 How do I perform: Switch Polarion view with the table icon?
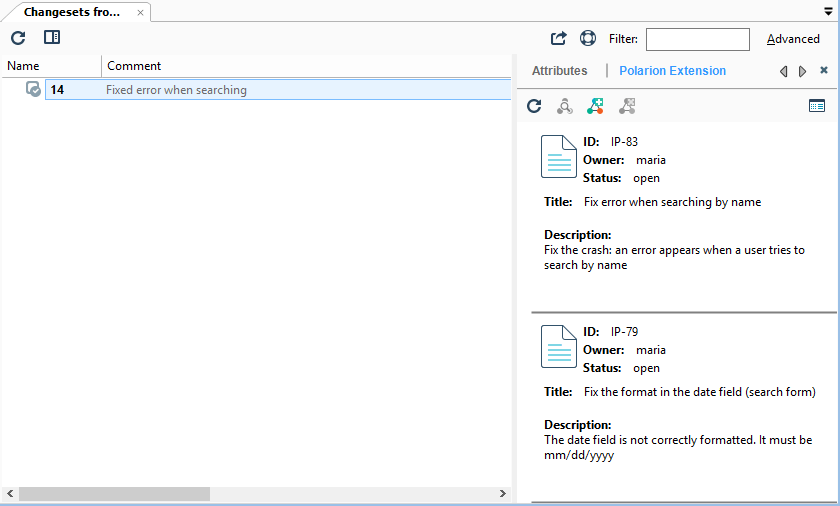pos(817,106)
